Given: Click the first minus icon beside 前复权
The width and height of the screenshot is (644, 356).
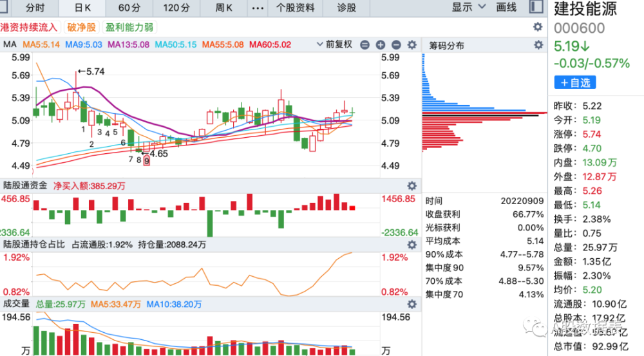Looking at the screenshot, I should click(x=365, y=45).
